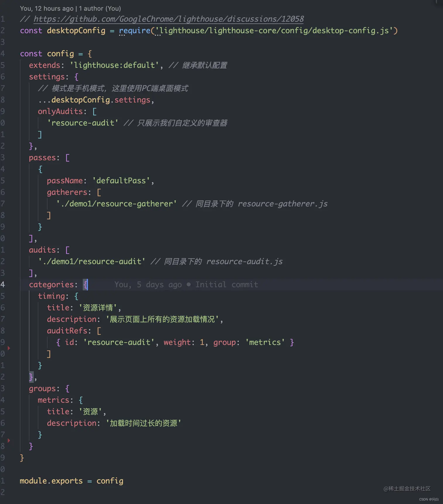
Task: Click the '继承默认配置' comment
Action: click(198, 65)
